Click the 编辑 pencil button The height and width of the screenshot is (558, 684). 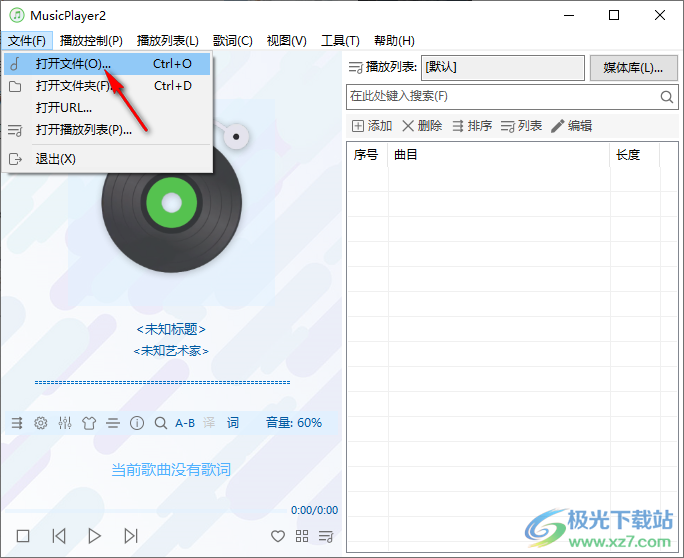(571, 126)
